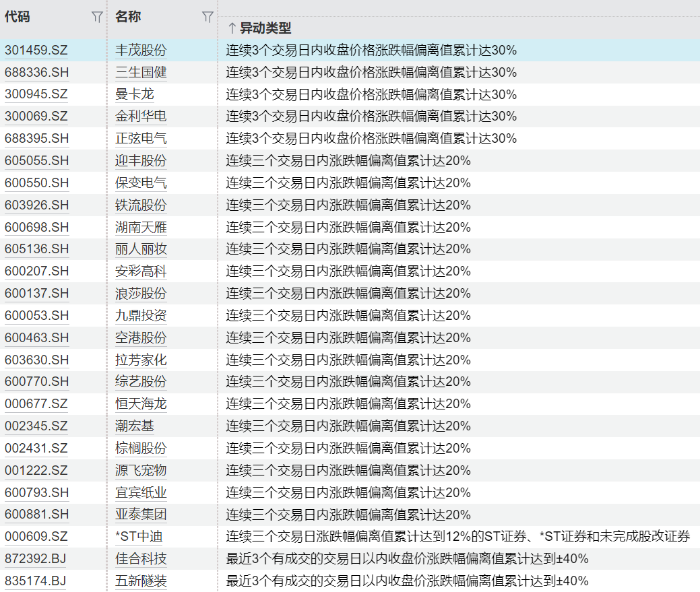Open stock code 600698.SH
Screen dimensions: 700x592
[36, 227]
